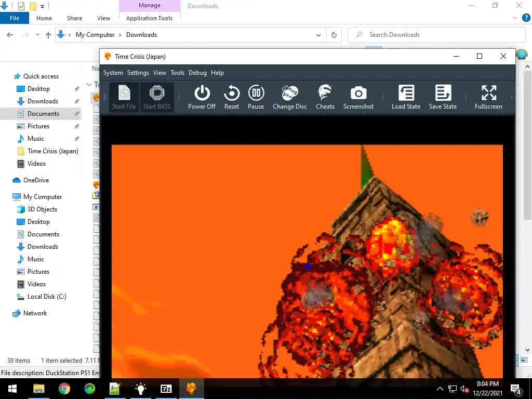Open the Cheats toolbar button
The image size is (532, 399).
(325, 97)
